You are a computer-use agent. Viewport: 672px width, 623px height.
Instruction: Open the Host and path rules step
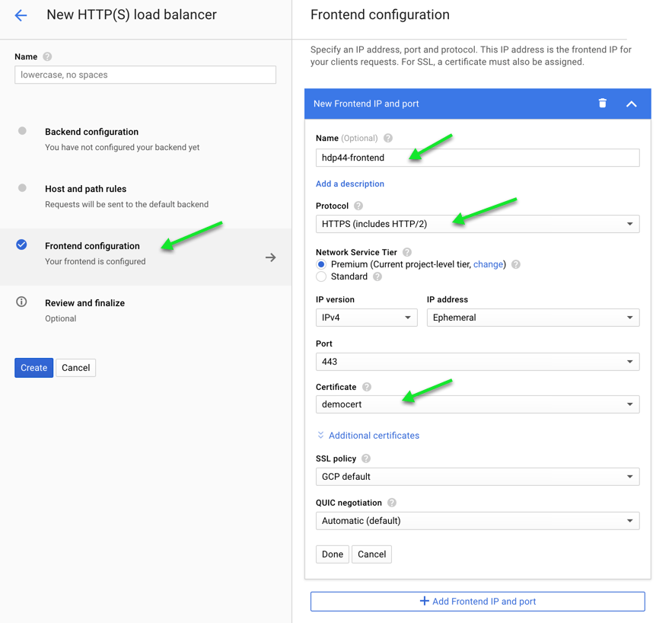(x=85, y=189)
